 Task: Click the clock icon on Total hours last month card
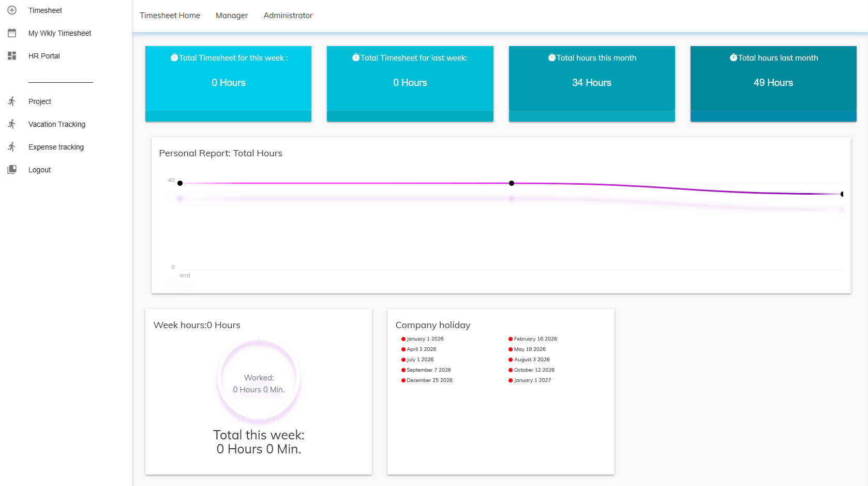pos(732,58)
